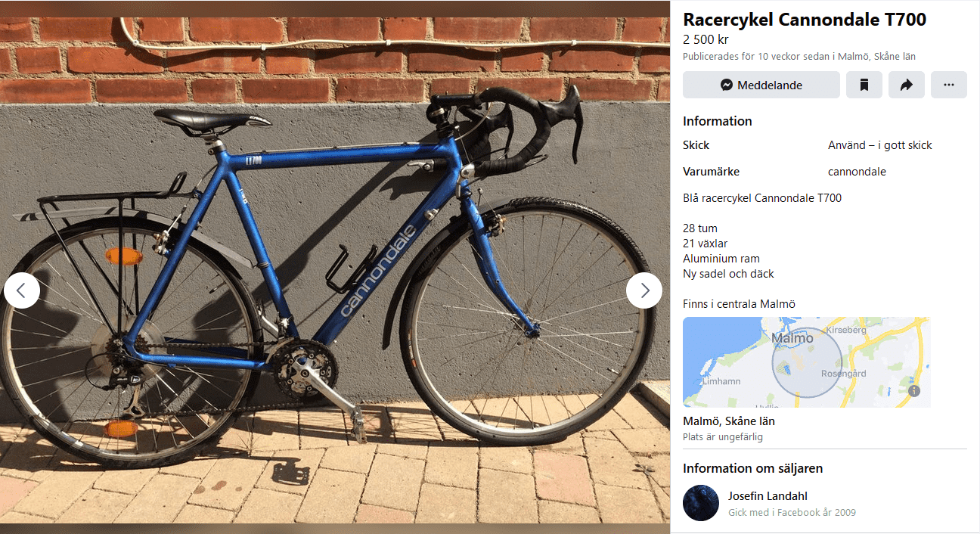
Task: Click the Malmö location map
Action: 806,362
